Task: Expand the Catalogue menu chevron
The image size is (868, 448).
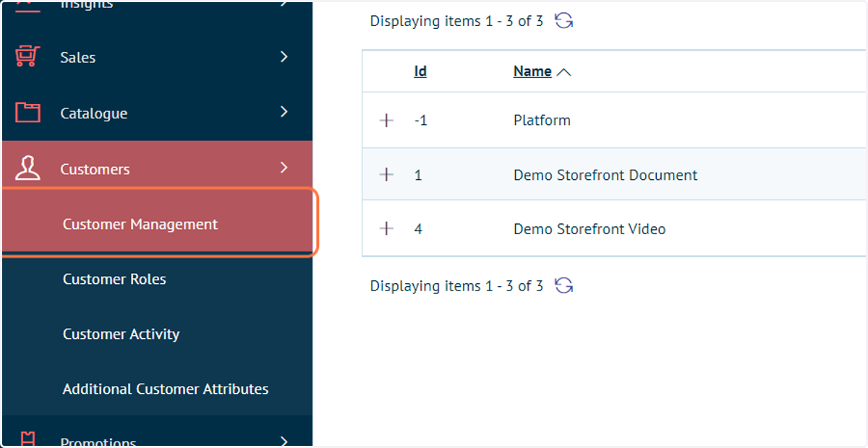Action: point(284,112)
